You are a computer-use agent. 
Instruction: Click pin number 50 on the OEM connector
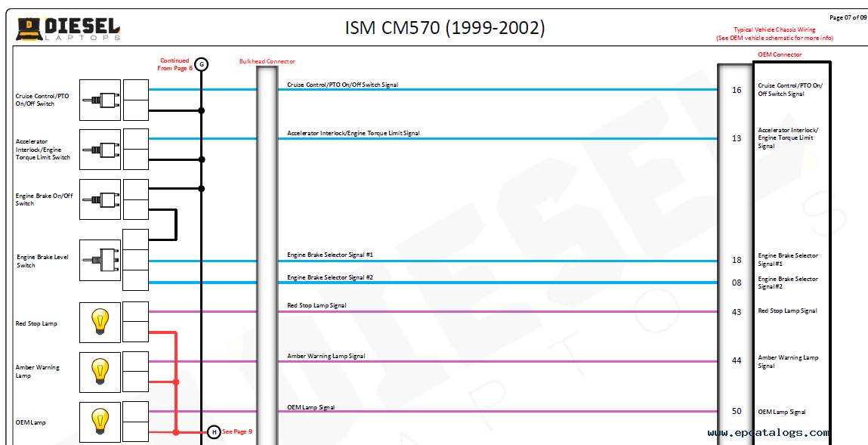(737, 411)
